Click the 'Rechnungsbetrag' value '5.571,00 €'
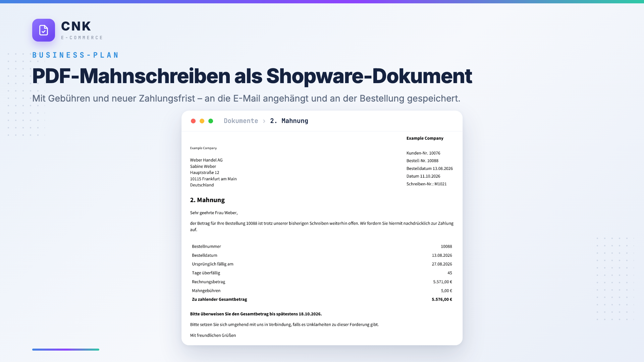Screen dimensions: 644x362 click(442, 282)
